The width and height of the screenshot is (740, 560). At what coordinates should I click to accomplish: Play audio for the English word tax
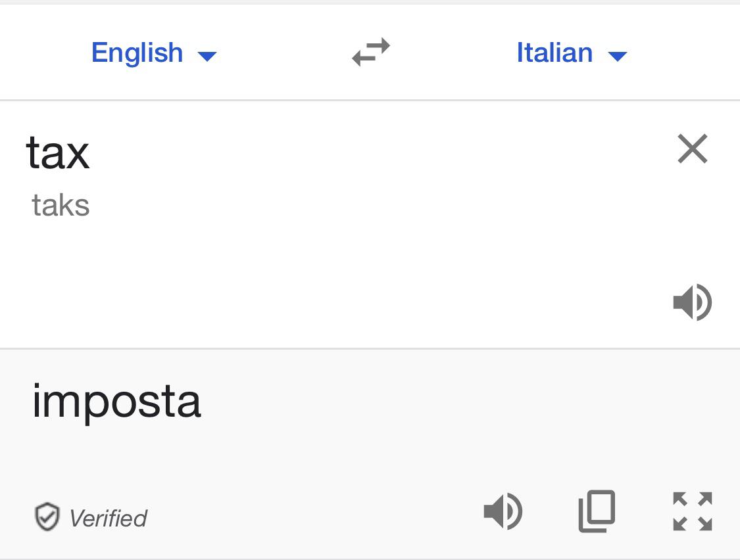[692, 302]
